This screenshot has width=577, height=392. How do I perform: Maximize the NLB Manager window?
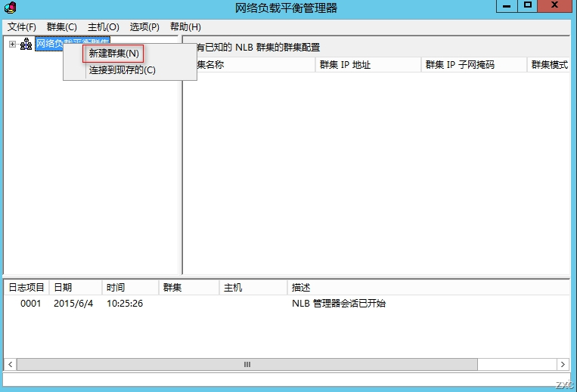[528, 6]
